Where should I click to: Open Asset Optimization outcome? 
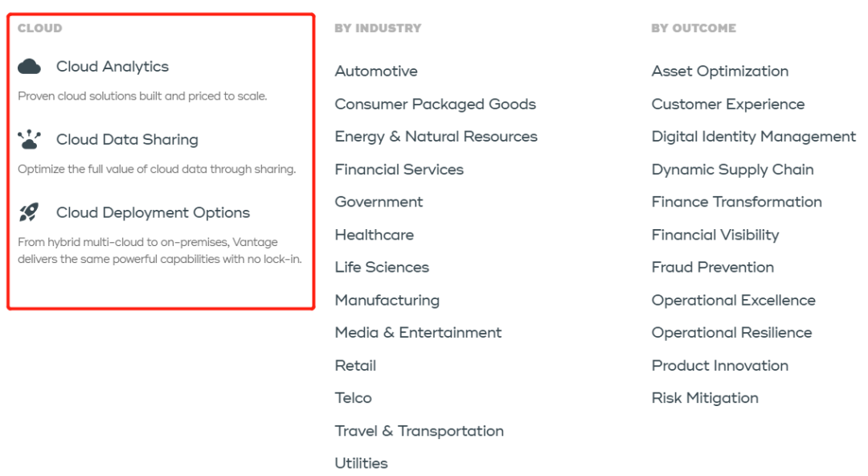(719, 72)
